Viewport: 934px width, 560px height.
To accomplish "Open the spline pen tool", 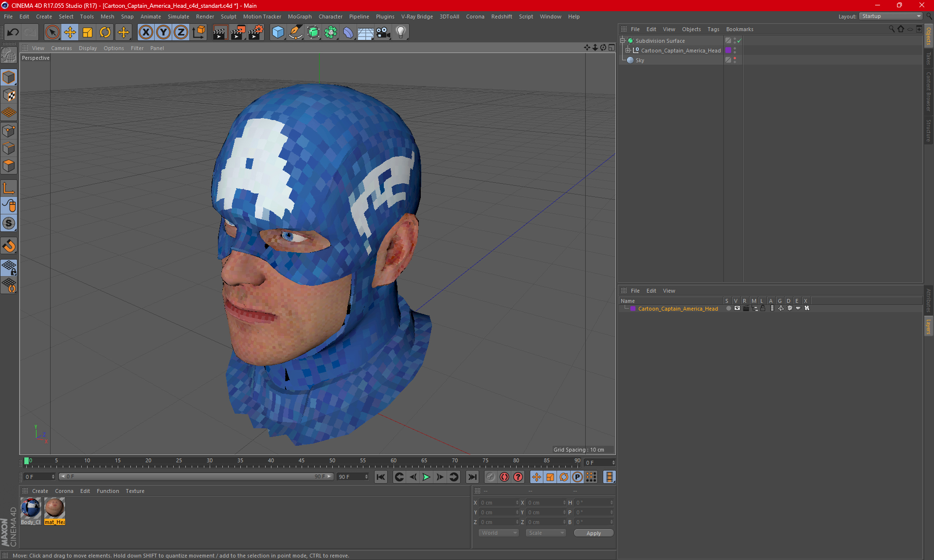I will (x=296, y=33).
